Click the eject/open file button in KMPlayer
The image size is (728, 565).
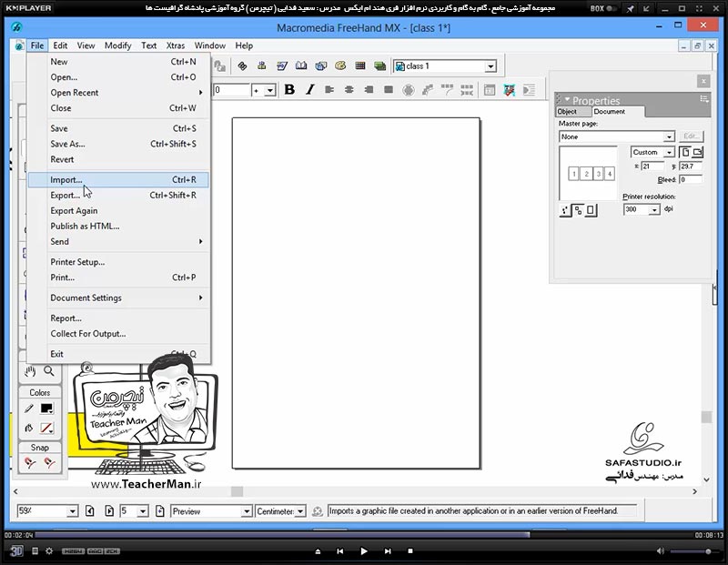click(318, 551)
